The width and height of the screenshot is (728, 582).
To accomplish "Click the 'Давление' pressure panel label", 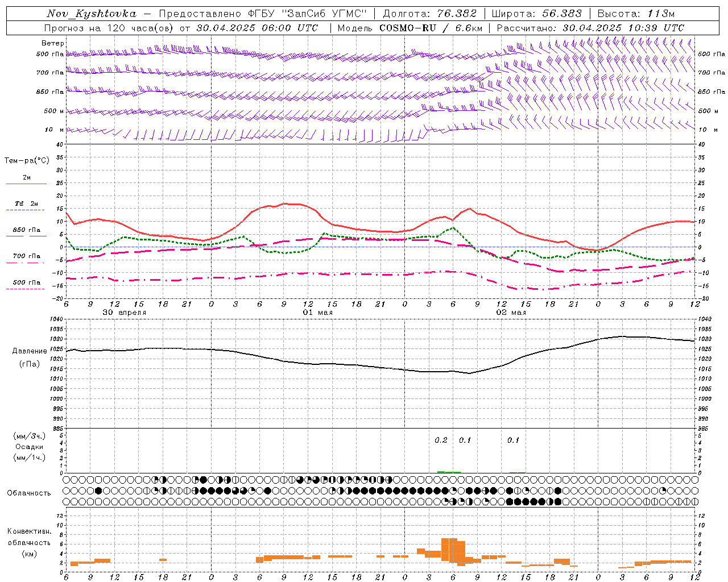I will (x=30, y=351).
